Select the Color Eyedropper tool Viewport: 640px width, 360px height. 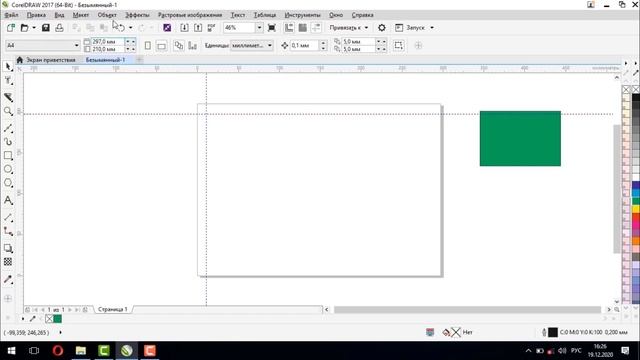coord(8,279)
